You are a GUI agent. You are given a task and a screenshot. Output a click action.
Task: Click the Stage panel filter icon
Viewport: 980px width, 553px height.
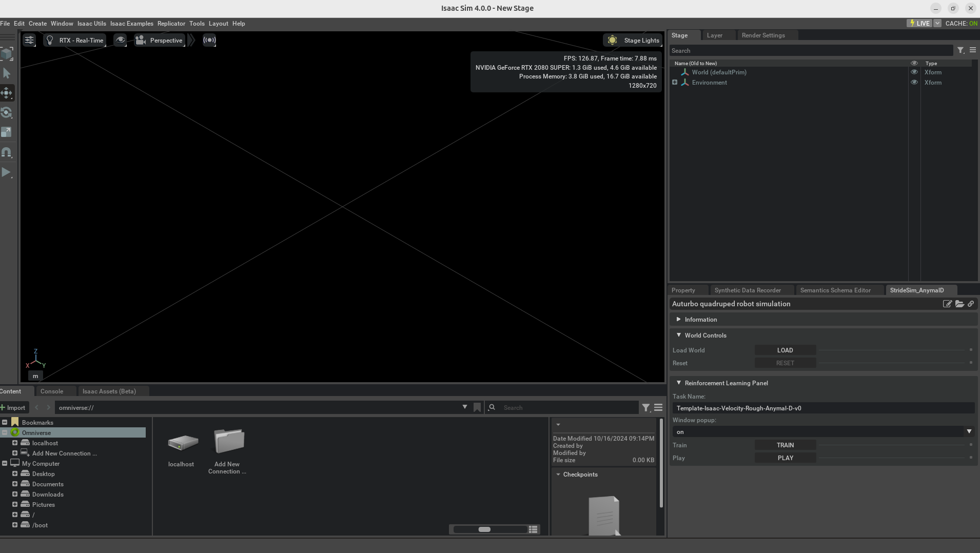961,50
